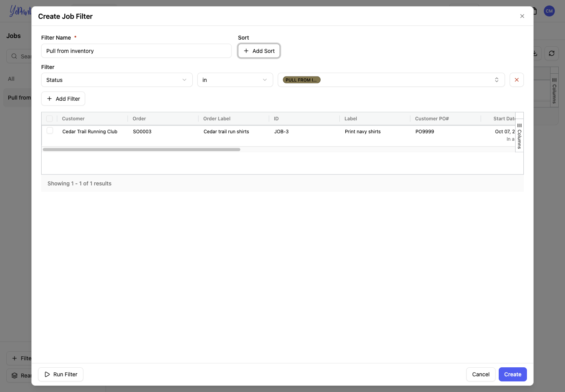Click the YoPrint logo
Viewport: 565px width, 392px height.
pyautogui.click(x=20, y=11)
